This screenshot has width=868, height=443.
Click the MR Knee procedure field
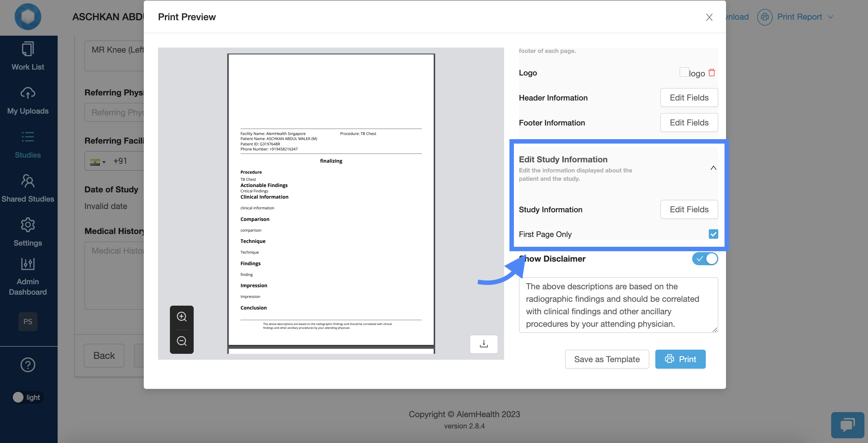pyautogui.click(x=115, y=56)
